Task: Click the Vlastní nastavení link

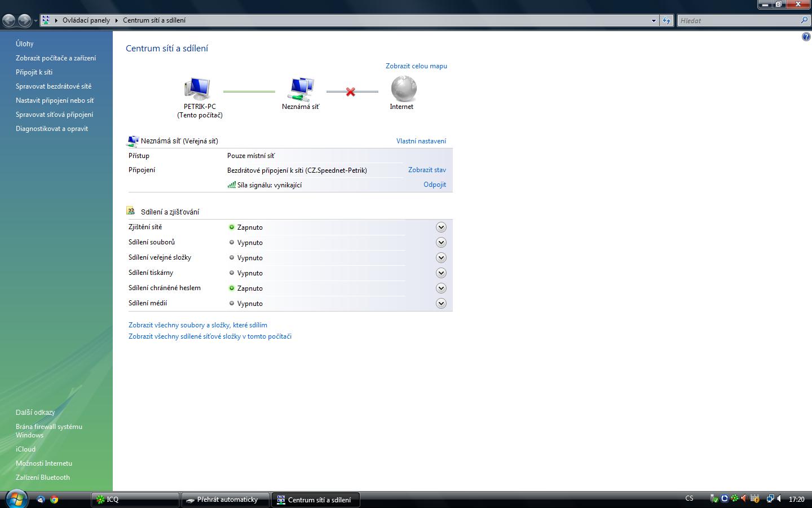Action: 421,141
